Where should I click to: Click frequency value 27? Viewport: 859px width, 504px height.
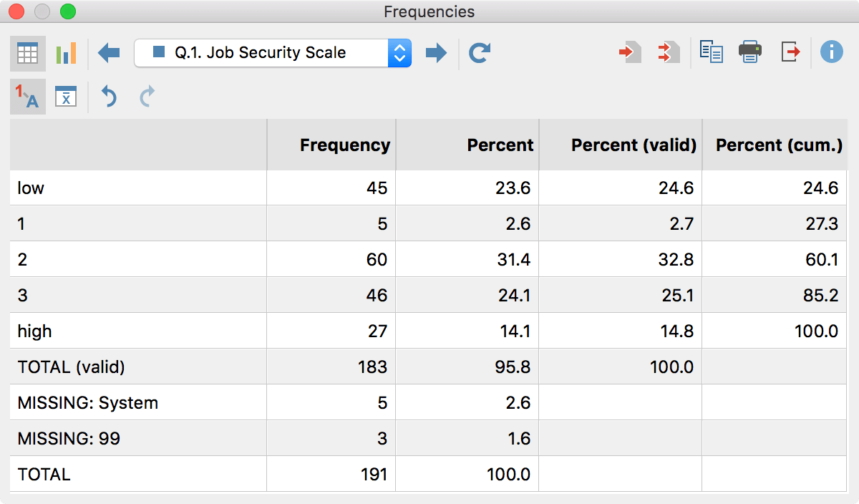click(377, 331)
